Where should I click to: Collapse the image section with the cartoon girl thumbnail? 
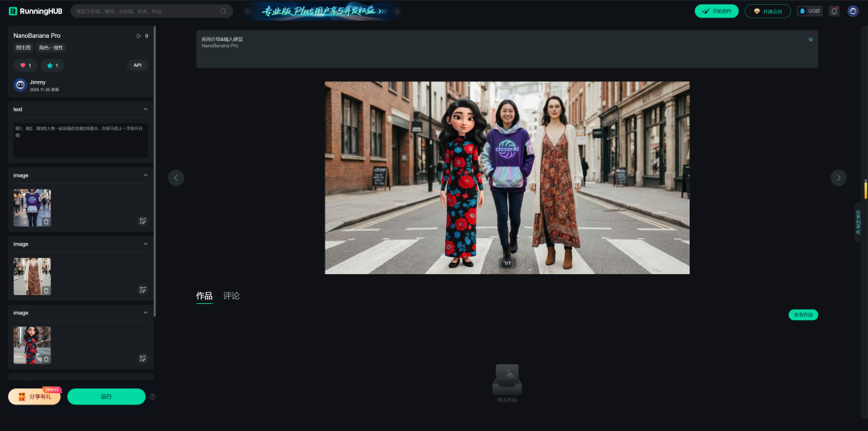click(x=145, y=313)
